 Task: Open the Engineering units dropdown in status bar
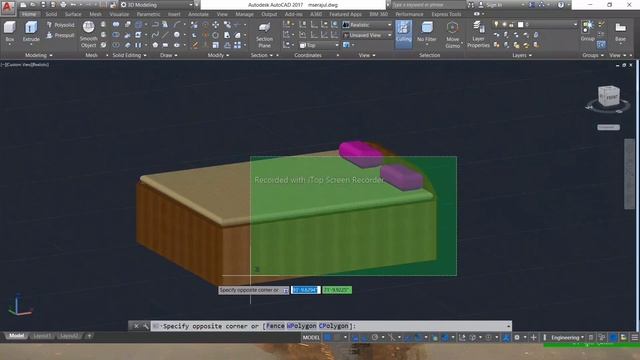click(x=567, y=338)
